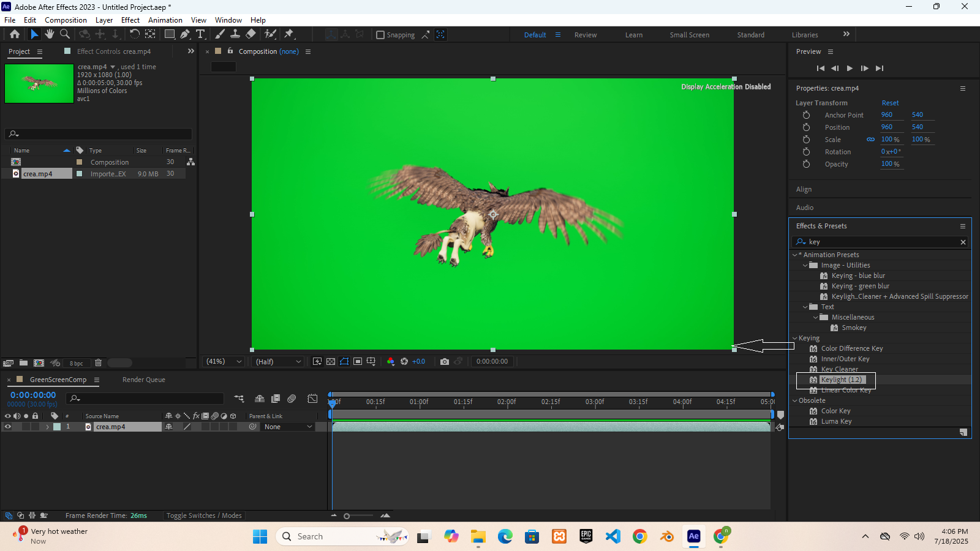The height and width of the screenshot is (551, 980).
Task: Expand the crea.mp4 layer properties
Action: click(x=47, y=427)
